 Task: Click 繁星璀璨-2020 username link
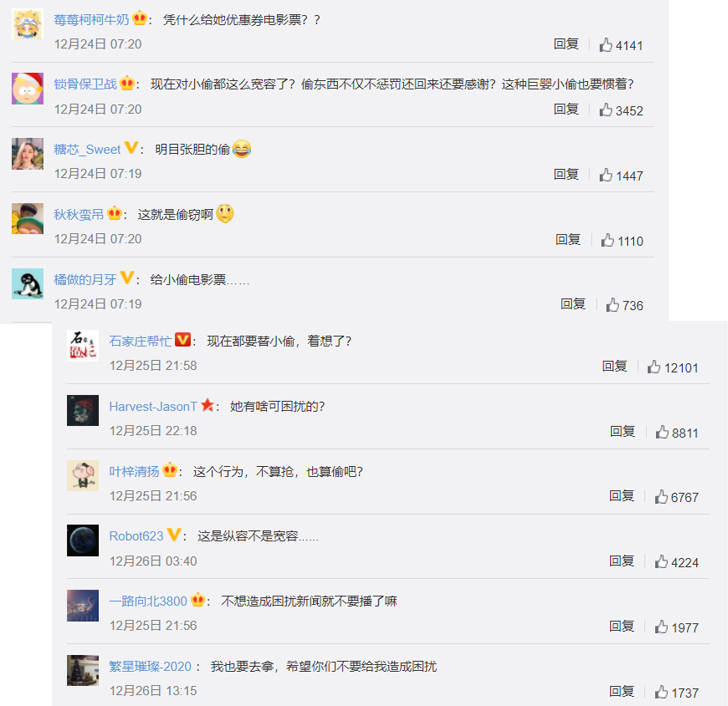point(150,666)
